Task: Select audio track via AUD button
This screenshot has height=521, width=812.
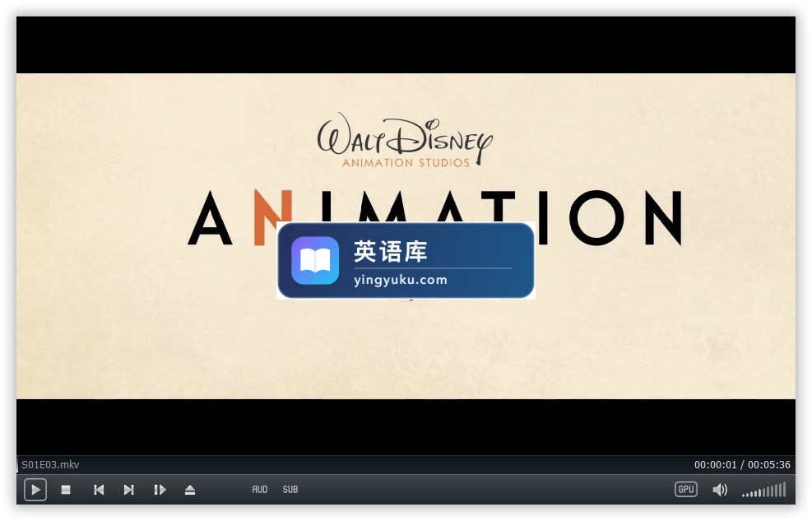Action: [x=260, y=490]
